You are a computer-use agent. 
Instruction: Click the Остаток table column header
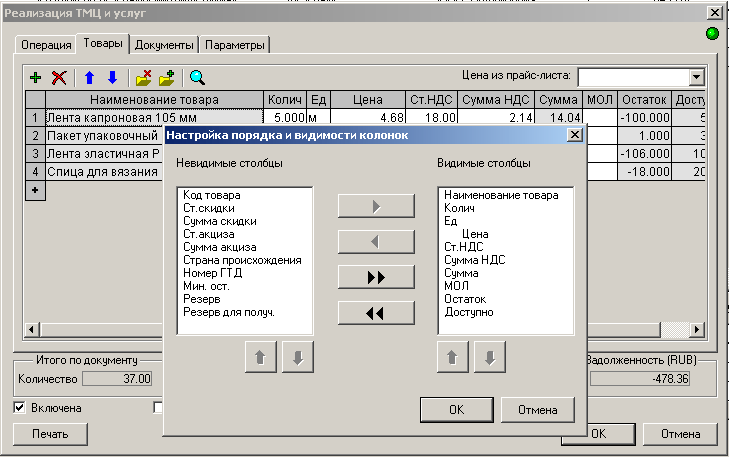coord(644,100)
